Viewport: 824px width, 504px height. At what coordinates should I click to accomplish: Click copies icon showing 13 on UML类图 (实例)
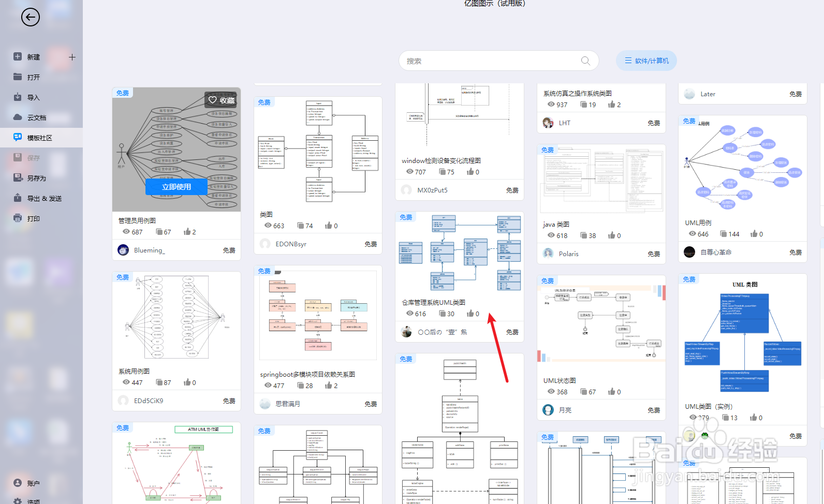726,417
